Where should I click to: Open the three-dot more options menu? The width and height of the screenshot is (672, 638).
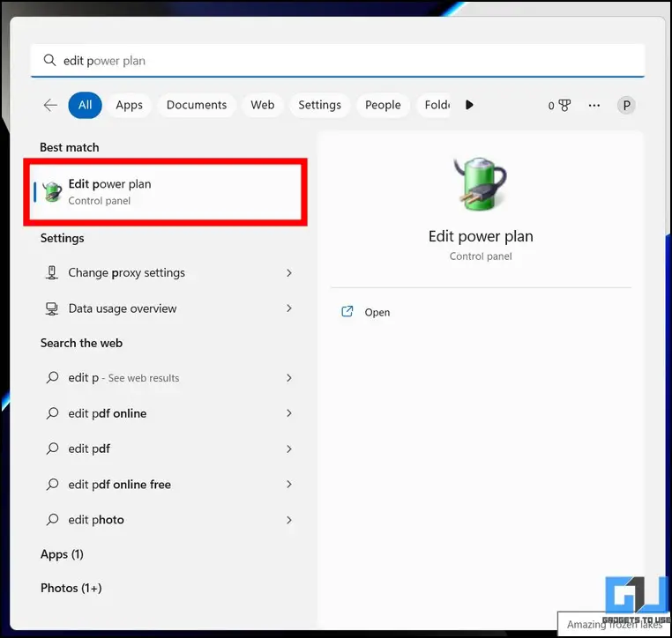[594, 106]
